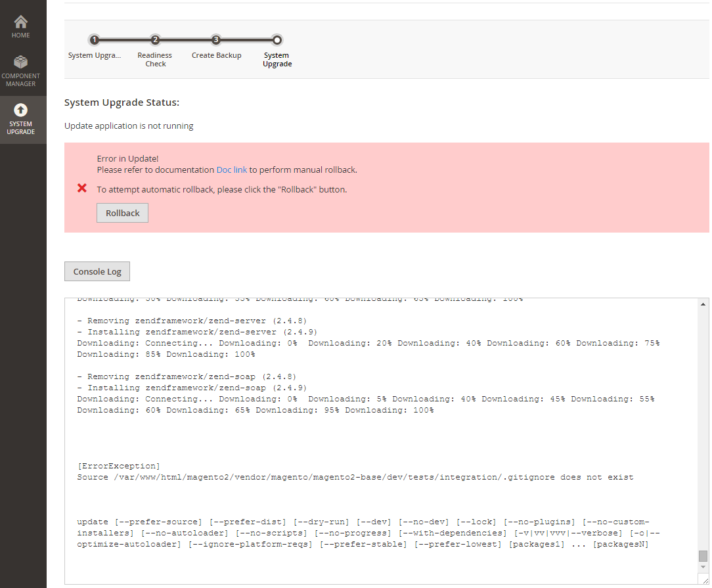Image resolution: width=712 pixels, height=588 pixels.
Task: Click the bold System Upgrade step label
Action: 277,60
